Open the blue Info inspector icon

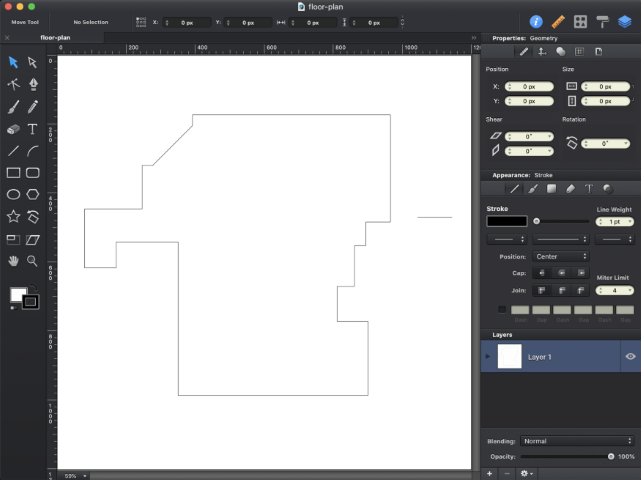tap(536, 20)
